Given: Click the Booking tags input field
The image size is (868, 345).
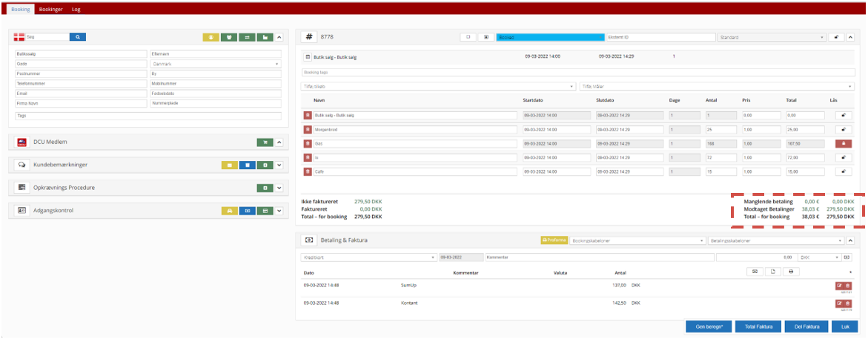Looking at the screenshot, I should pos(577,73).
